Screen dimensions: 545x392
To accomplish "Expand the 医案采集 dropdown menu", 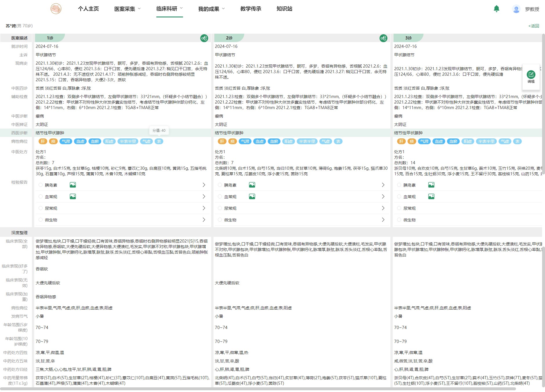I will pos(127,9).
